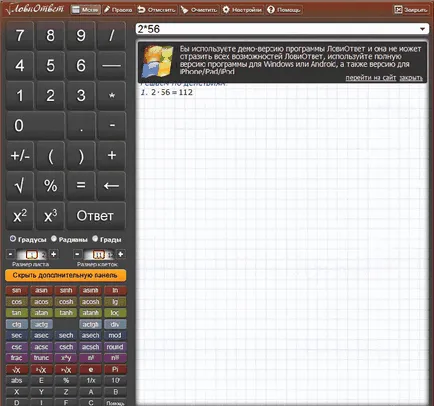This screenshot has width=434, height=406.
Task: Select the Грады radio button
Action: click(x=95, y=239)
